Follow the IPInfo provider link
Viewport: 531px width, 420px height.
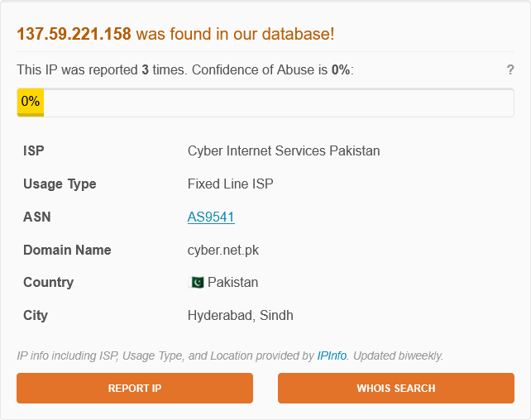pos(332,356)
